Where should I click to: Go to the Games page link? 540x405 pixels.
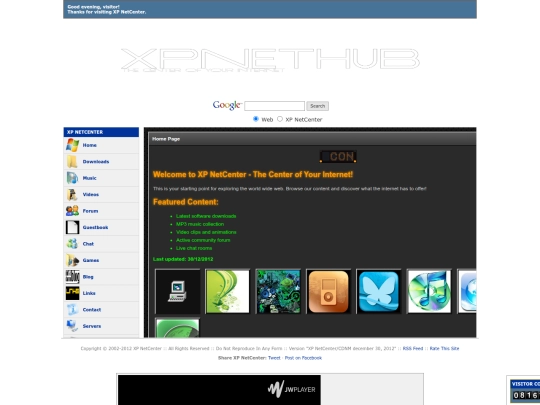[x=91, y=260]
